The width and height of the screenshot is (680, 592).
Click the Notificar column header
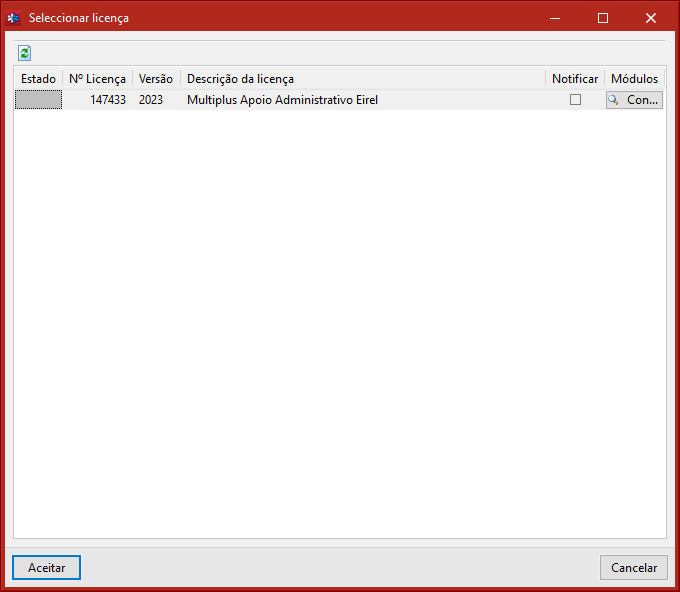pyautogui.click(x=575, y=78)
